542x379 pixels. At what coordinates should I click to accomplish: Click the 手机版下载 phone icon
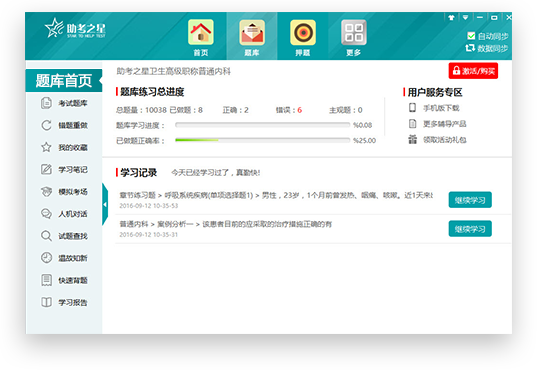(x=412, y=108)
